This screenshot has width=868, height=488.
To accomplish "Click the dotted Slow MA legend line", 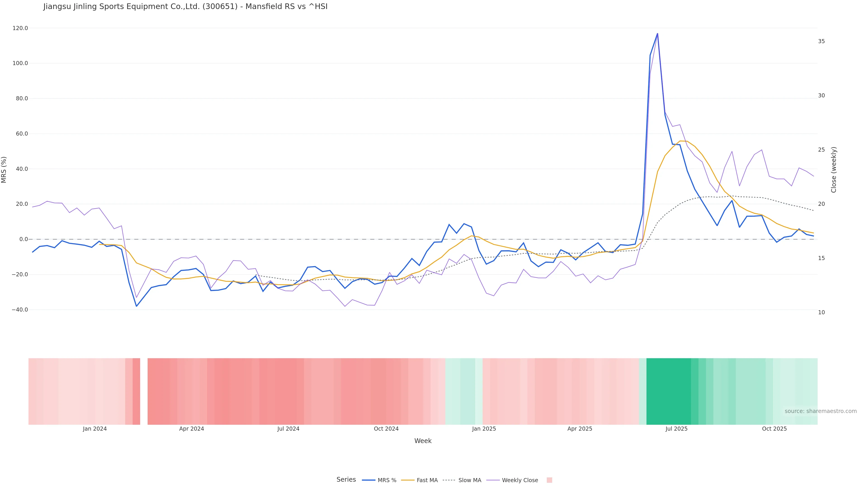I will 449,480.
